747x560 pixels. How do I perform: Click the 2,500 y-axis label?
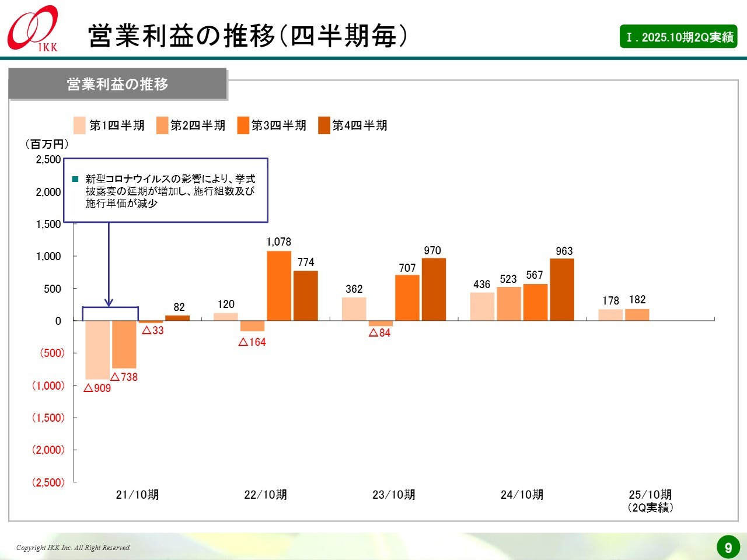(48, 159)
